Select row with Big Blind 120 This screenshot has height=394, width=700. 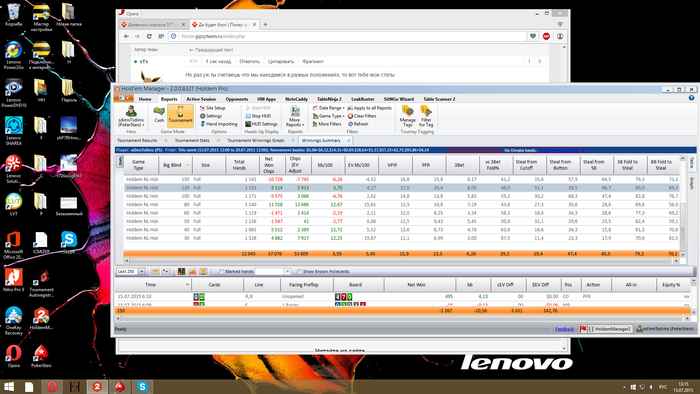[402, 188]
